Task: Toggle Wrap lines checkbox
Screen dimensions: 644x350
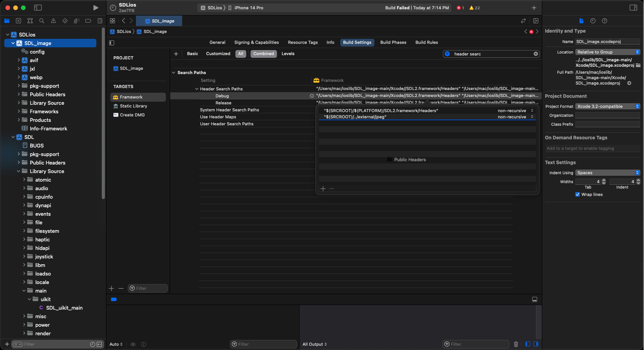Action: pos(578,194)
